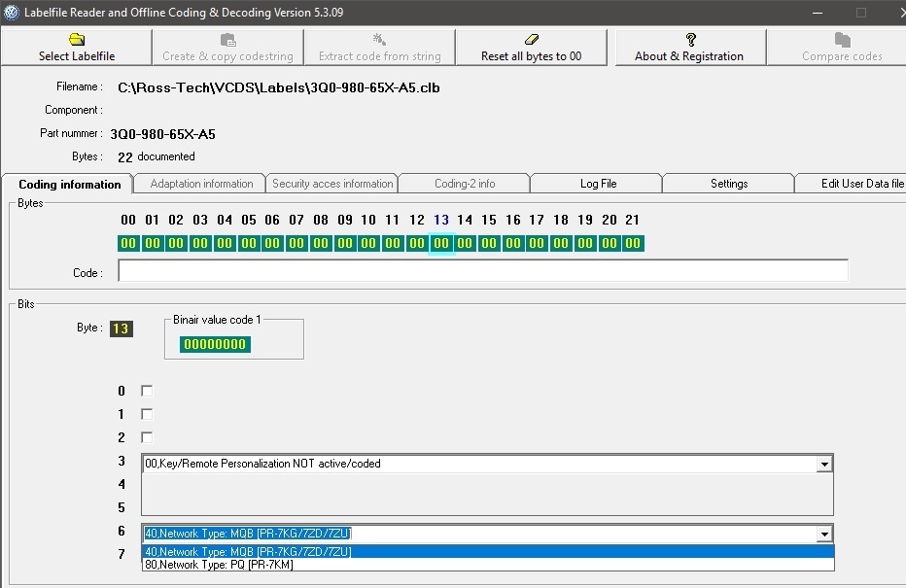Select byte 08 value cell
The width and height of the screenshot is (906, 588).
321,243
